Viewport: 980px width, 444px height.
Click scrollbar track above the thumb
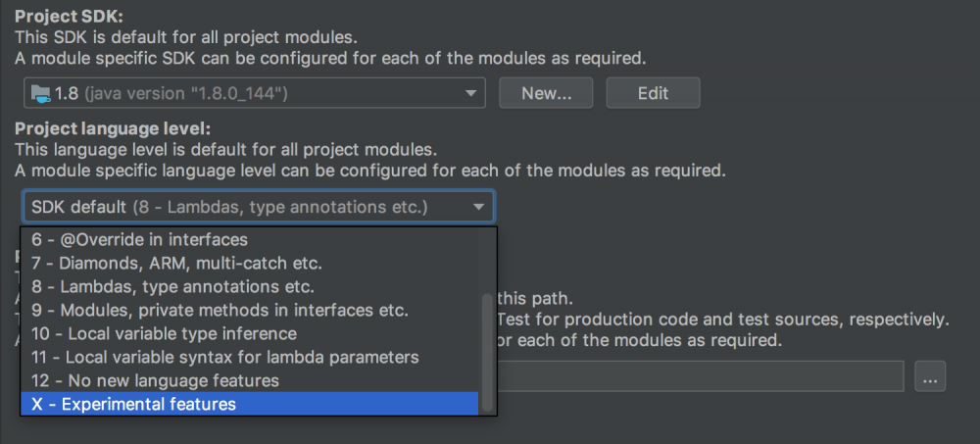(x=488, y=260)
